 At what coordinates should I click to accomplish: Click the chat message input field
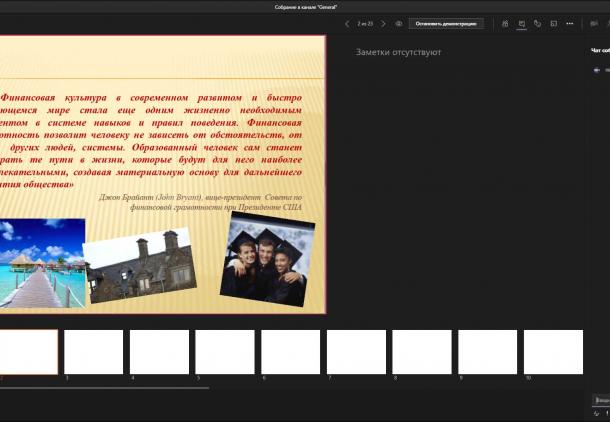coord(600,400)
